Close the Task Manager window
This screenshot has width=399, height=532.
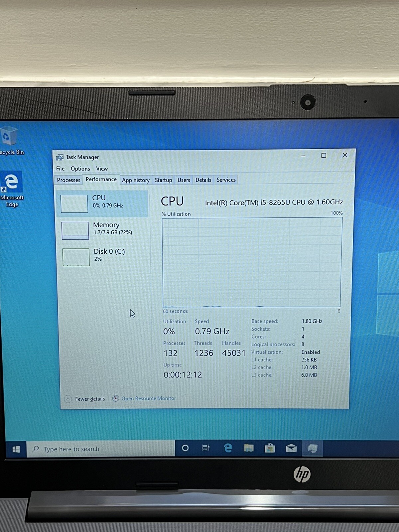[345, 155]
